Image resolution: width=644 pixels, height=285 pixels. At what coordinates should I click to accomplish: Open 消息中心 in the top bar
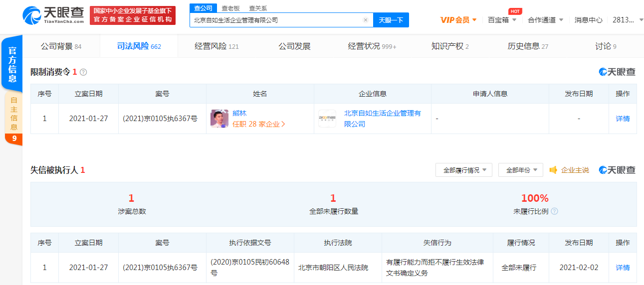coord(588,20)
